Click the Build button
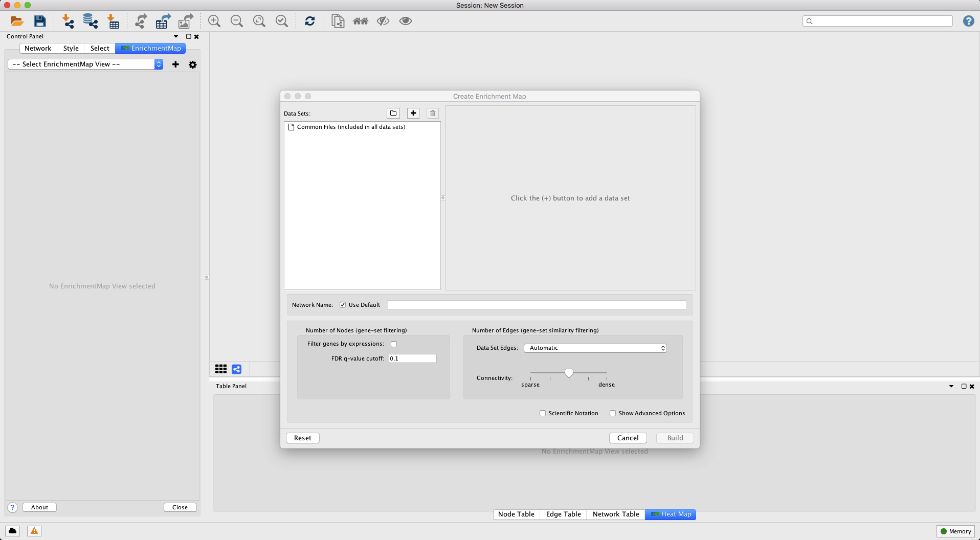 pos(675,438)
